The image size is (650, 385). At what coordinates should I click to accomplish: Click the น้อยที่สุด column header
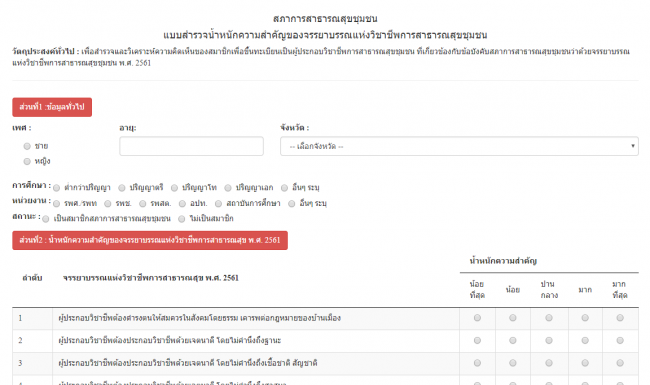[x=477, y=290]
